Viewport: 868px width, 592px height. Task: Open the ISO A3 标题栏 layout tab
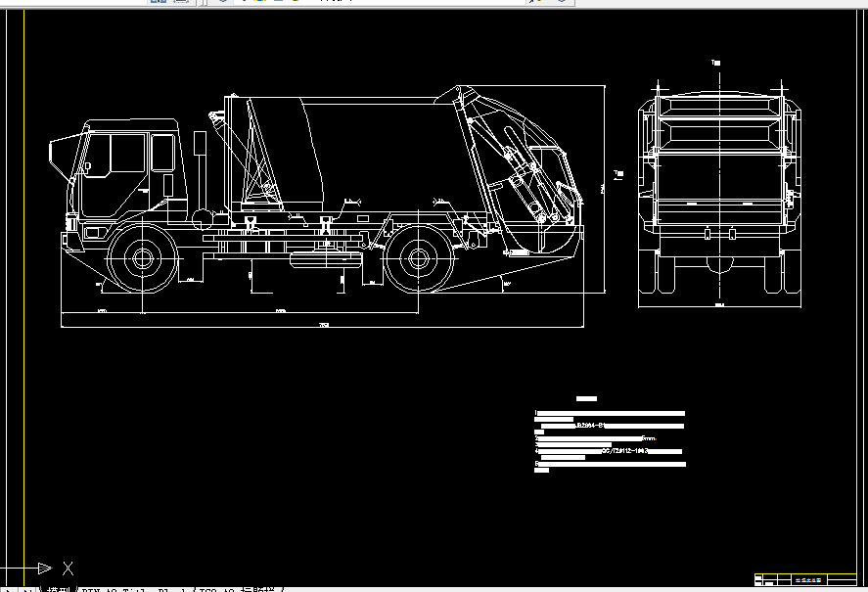click(238, 589)
